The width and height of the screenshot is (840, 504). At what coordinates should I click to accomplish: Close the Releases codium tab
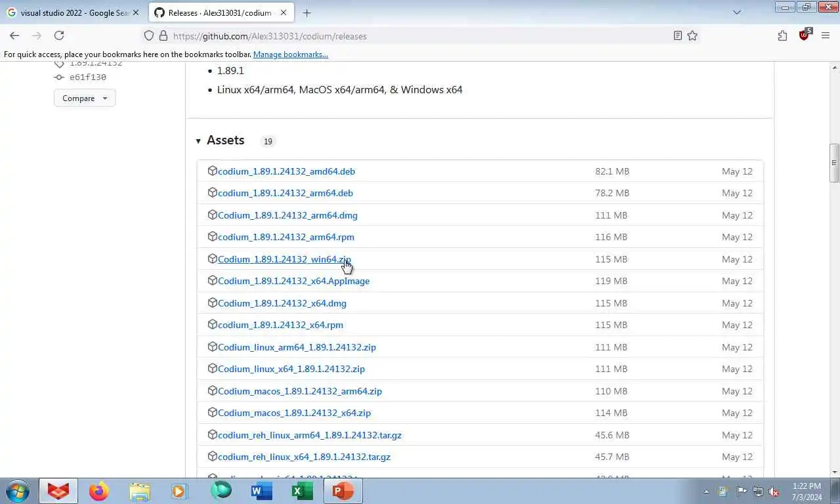point(283,12)
